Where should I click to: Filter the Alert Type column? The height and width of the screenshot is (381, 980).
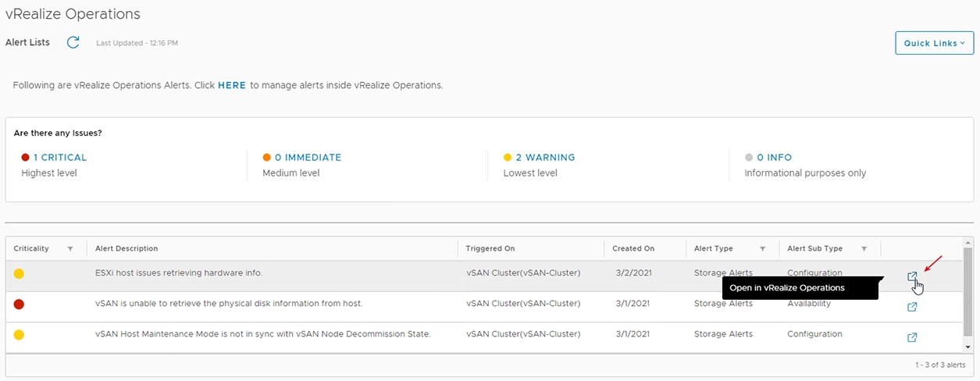point(762,249)
